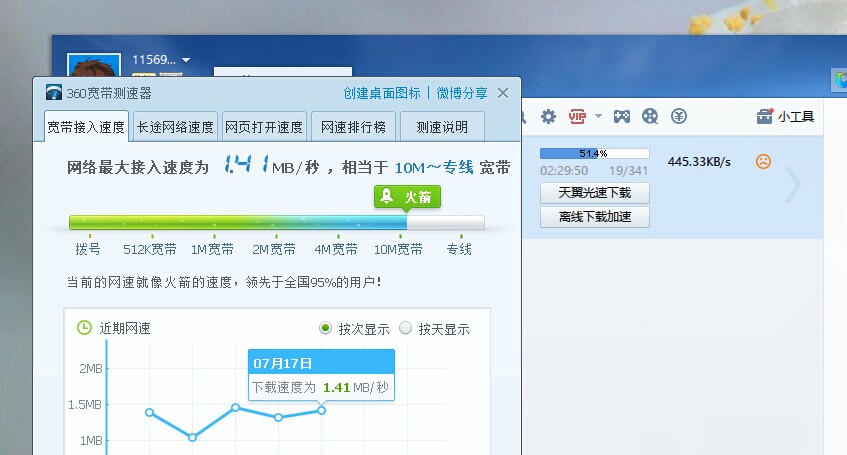Open the film reel video icon
Viewport: 847px width, 455px height.
pos(650,116)
